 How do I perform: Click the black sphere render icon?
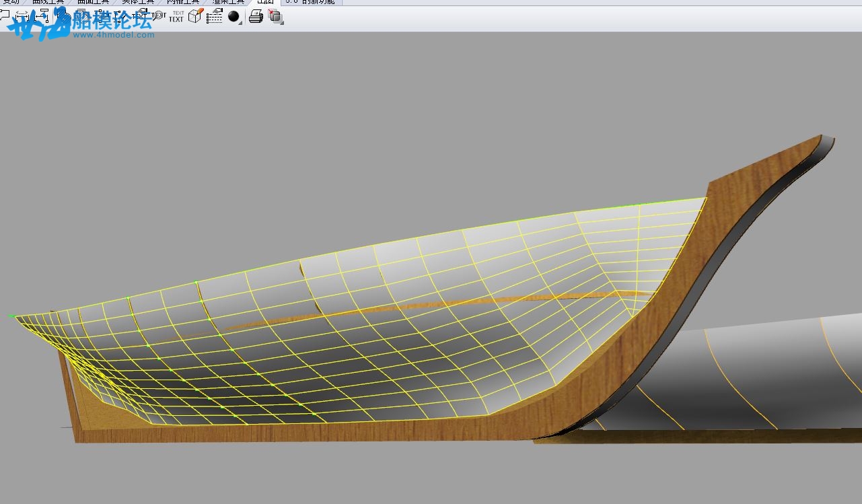pos(234,16)
